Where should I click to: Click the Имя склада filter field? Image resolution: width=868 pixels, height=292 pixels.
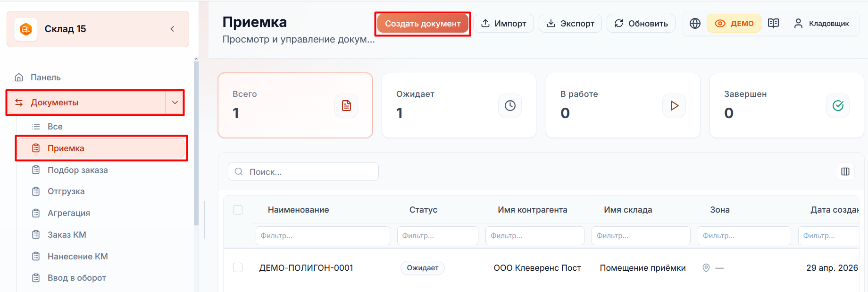point(641,236)
